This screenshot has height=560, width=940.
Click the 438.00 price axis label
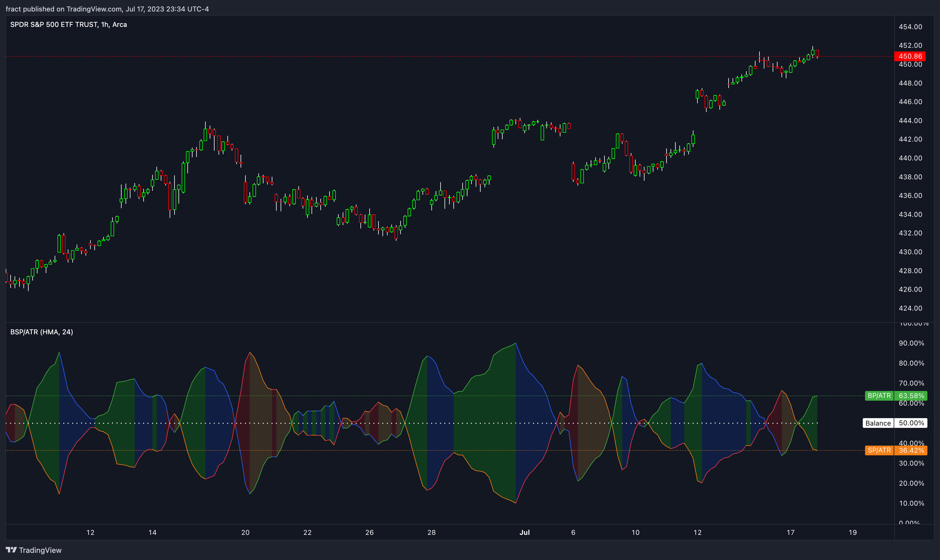coord(910,176)
